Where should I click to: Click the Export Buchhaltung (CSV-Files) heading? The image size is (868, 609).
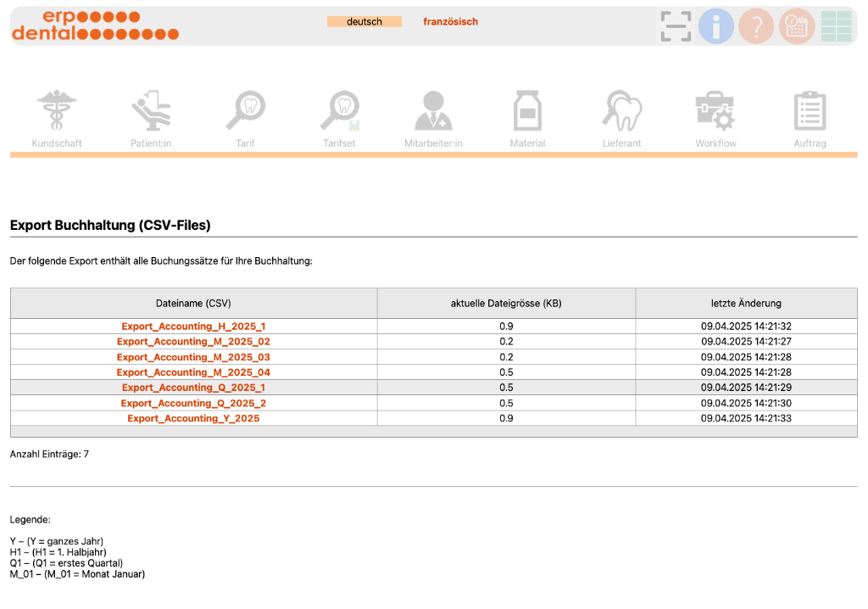pyautogui.click(x=110, y=225)
